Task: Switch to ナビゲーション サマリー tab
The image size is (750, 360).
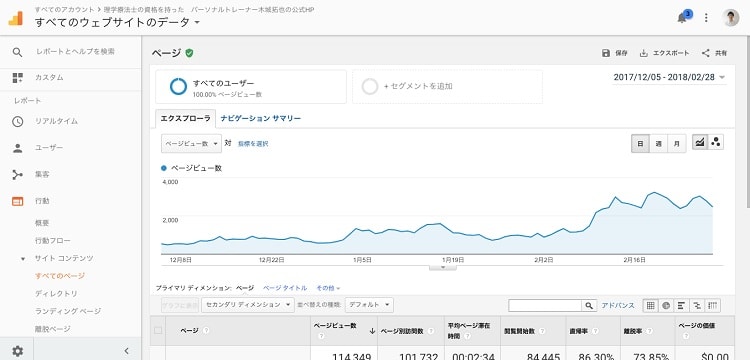Action: click(261, 119)
